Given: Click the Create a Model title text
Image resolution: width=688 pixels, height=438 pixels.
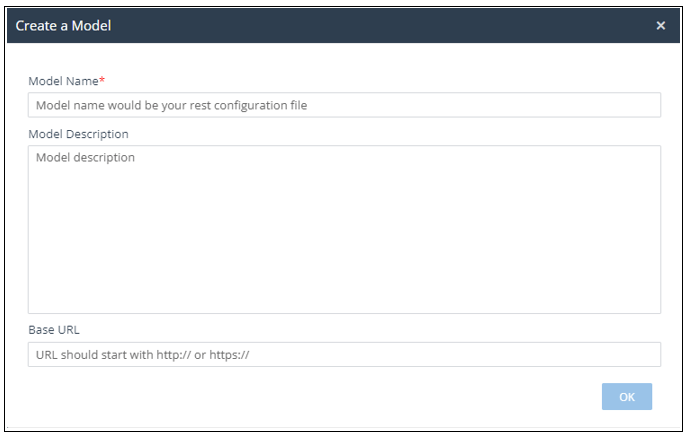Looking at the screenshot, I should pos(63,26).
